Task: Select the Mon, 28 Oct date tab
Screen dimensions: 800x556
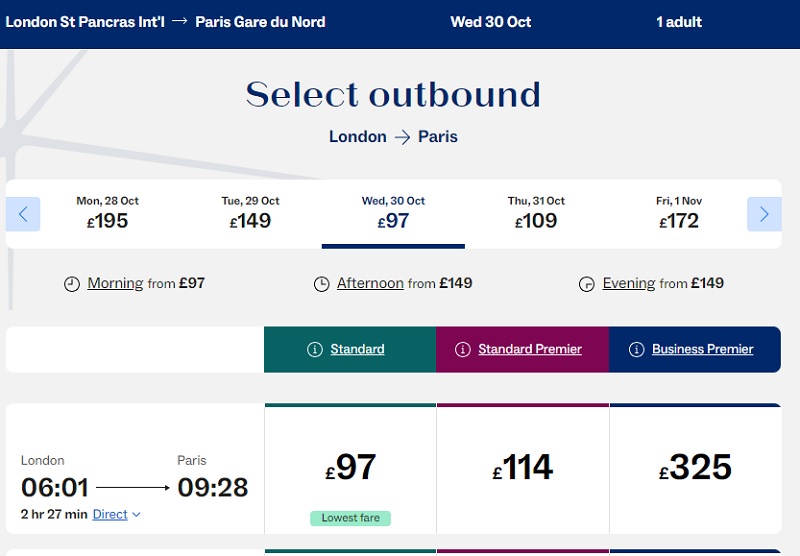Action: [x=107, y=213]
